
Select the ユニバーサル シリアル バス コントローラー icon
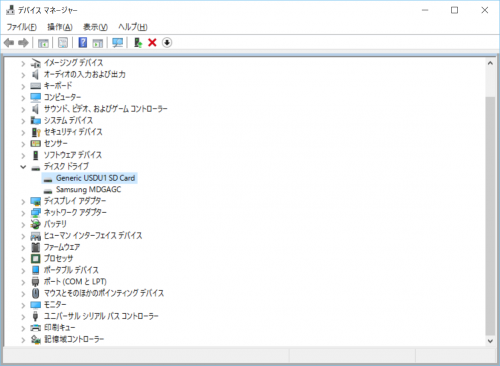coord(36,316)
